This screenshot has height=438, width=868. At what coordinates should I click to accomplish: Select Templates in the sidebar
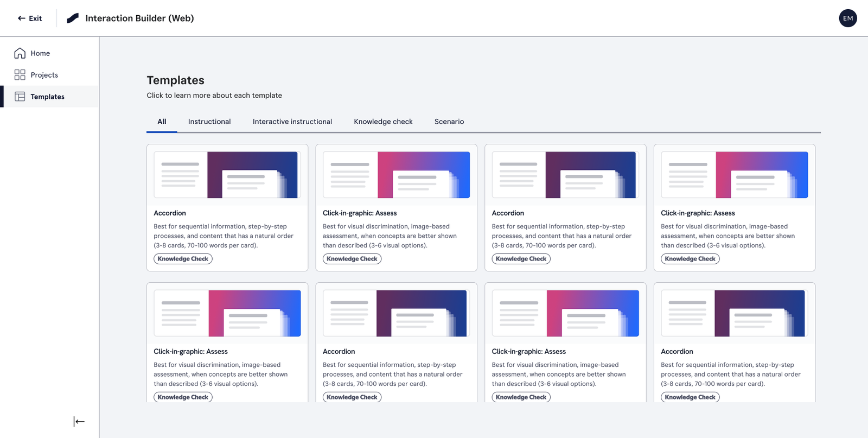(x=49, y=97)
